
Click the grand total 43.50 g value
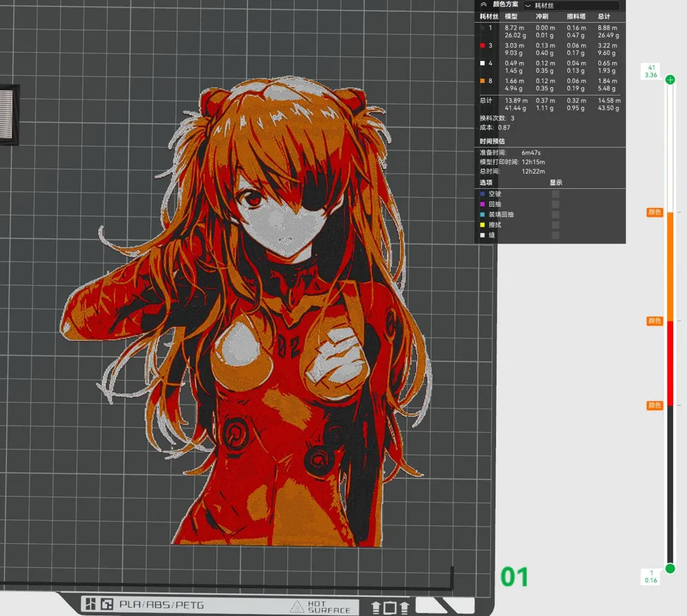coord(608,108)
